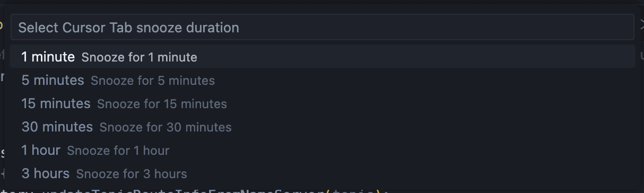Click the "Snooze for 3 hours" description
Image resolution: width=644 pixels, height=193 pixels.
coord(132,174)
